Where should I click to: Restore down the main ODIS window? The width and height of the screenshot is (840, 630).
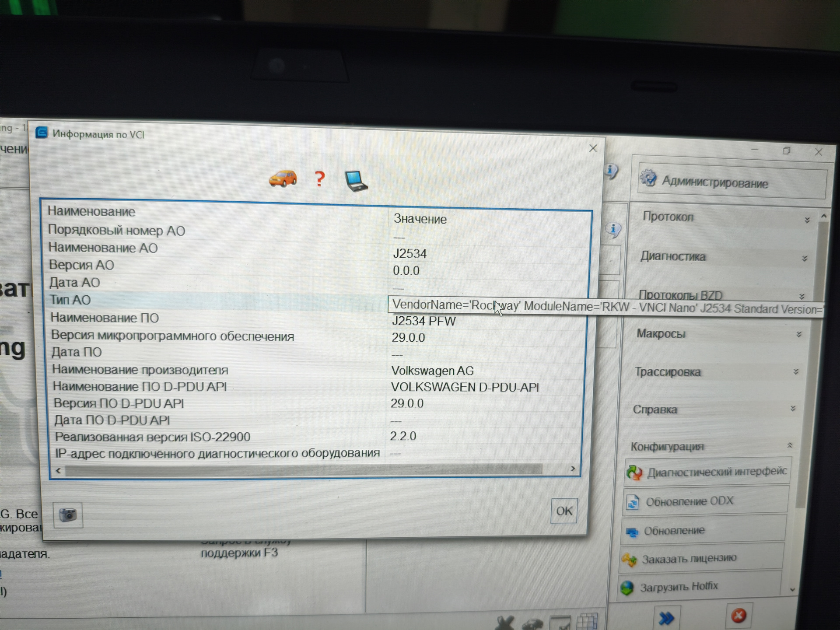coord(786,151)
